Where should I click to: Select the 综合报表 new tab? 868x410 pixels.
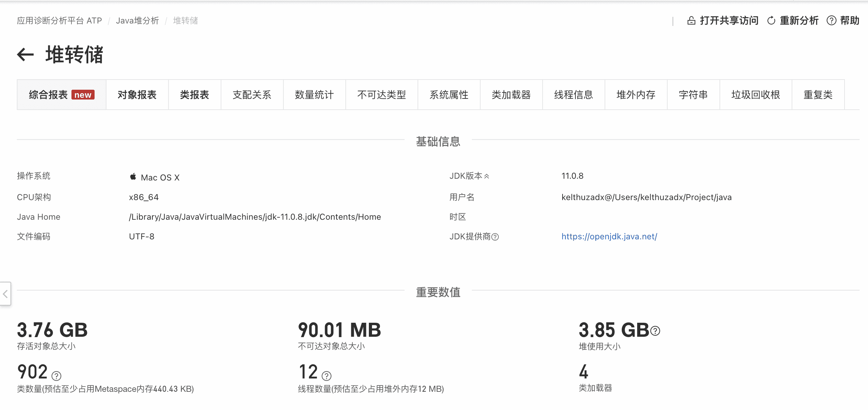[x=61, y=95]
